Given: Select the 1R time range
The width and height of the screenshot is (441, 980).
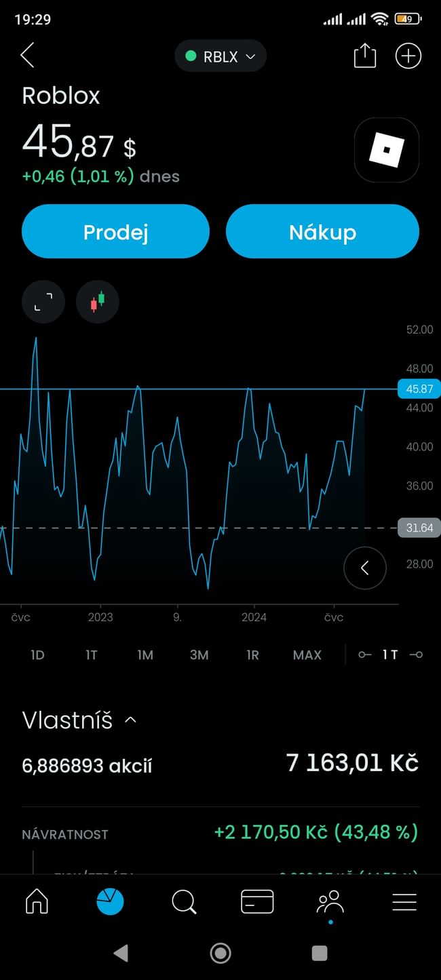Looking at the screenshot, I should 252,654.
